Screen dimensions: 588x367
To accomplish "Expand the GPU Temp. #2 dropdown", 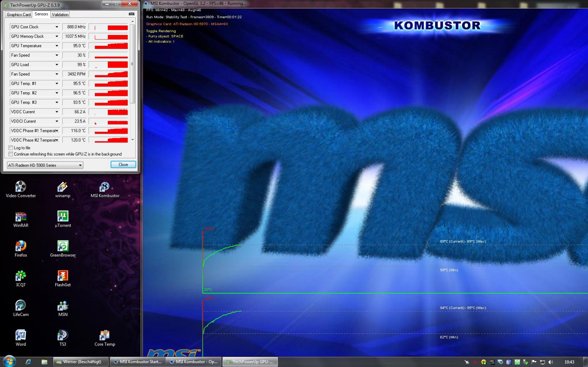I will tap(57, 93).
